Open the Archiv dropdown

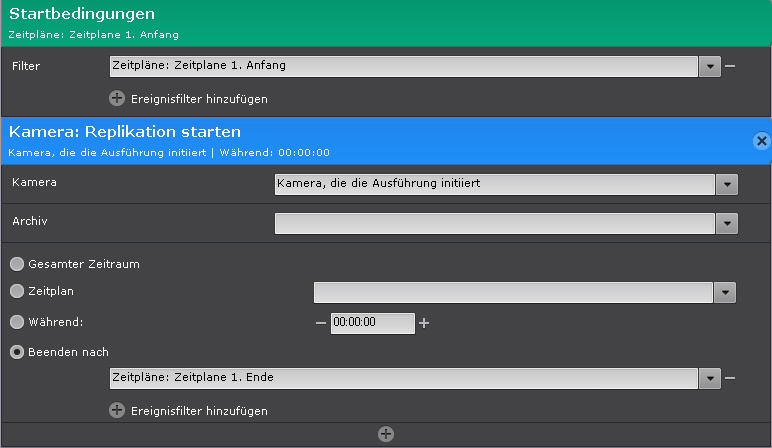coord(727,223)
